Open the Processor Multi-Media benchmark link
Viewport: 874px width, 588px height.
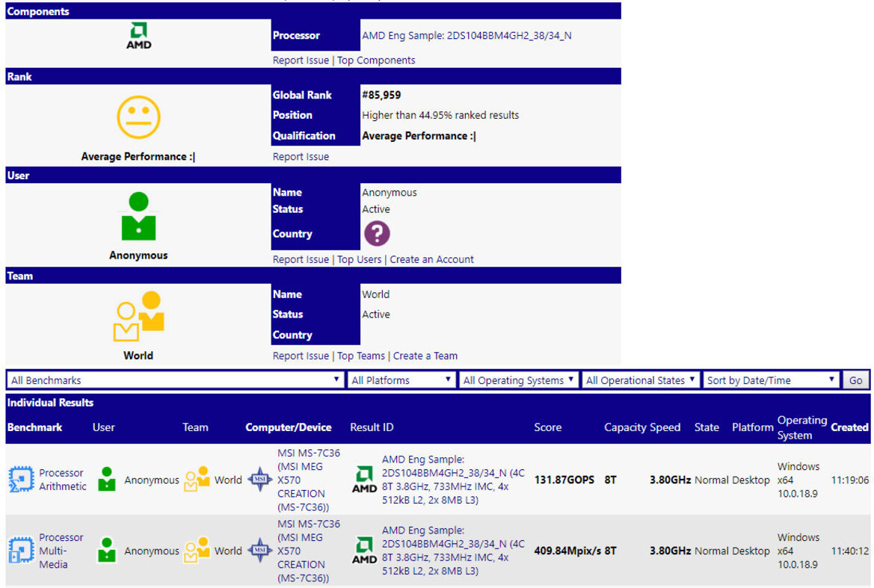click(x=61, y=551)
